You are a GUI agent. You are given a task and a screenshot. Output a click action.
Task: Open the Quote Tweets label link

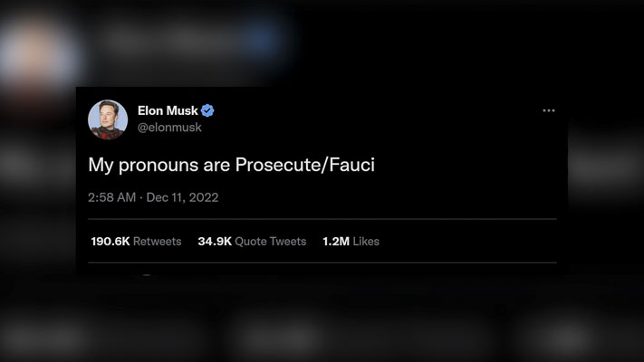[270, 242]
